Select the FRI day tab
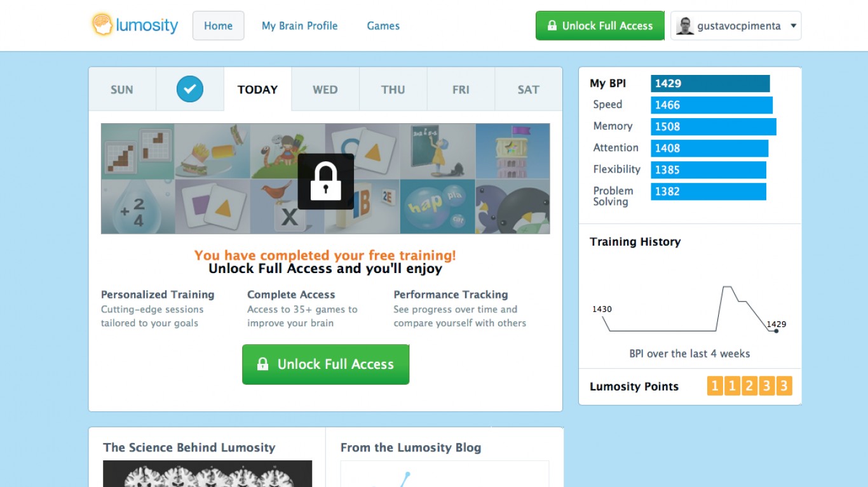868x487 pixels. (x=461, y=90)
